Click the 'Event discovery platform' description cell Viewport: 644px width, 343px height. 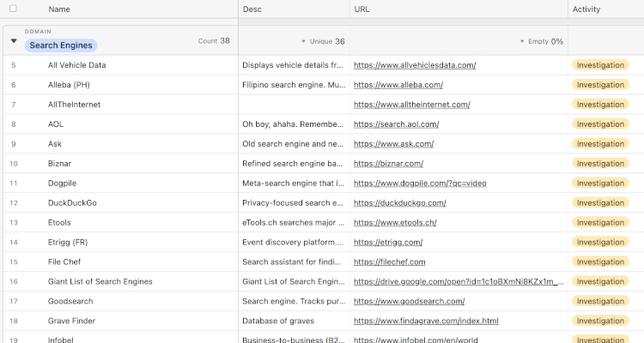[294, 242]
